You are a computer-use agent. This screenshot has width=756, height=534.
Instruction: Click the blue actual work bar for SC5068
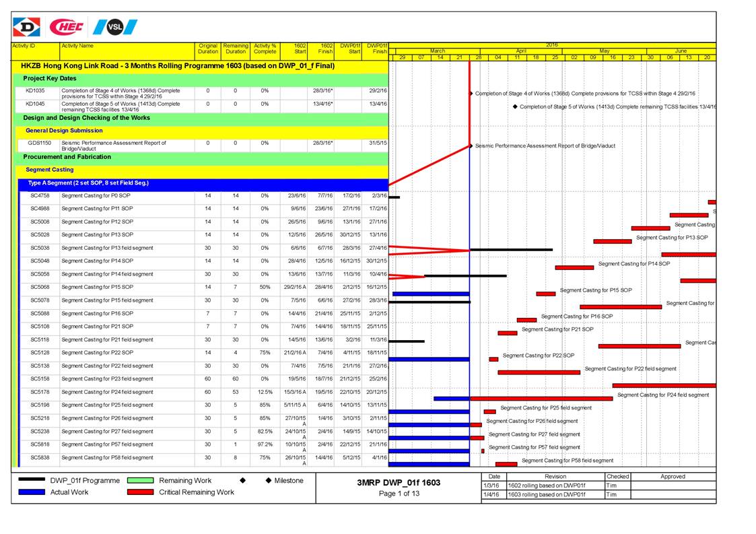tap(431, 294)
